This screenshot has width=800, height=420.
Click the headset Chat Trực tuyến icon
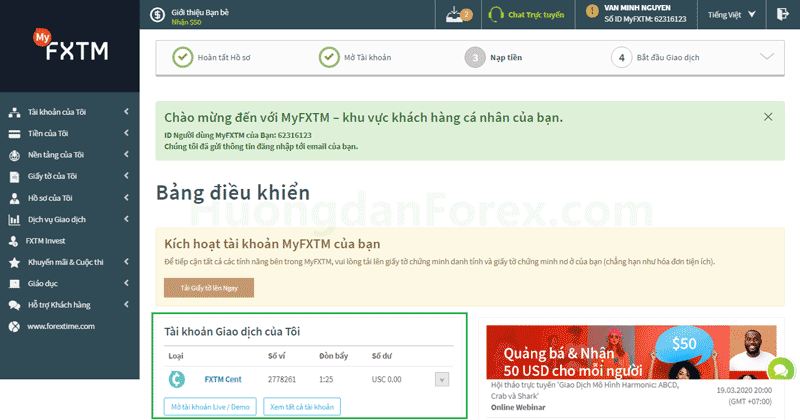pyautogui.click(x=495, y=14)
